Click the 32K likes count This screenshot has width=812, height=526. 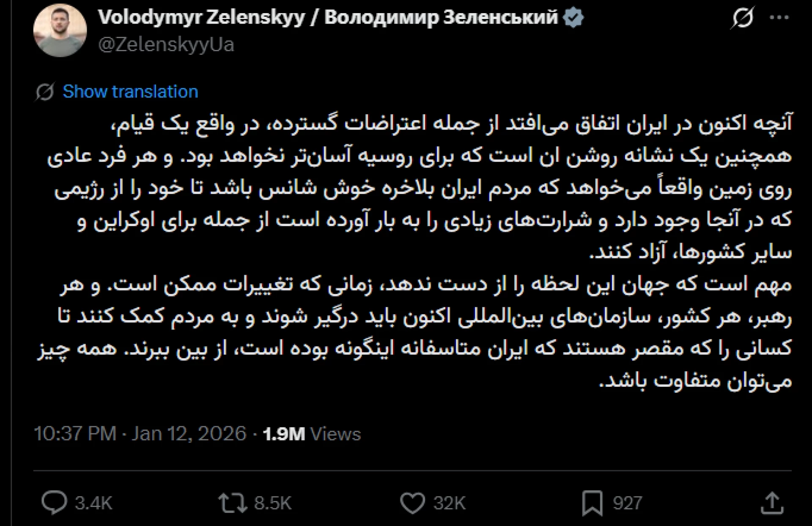449,503
